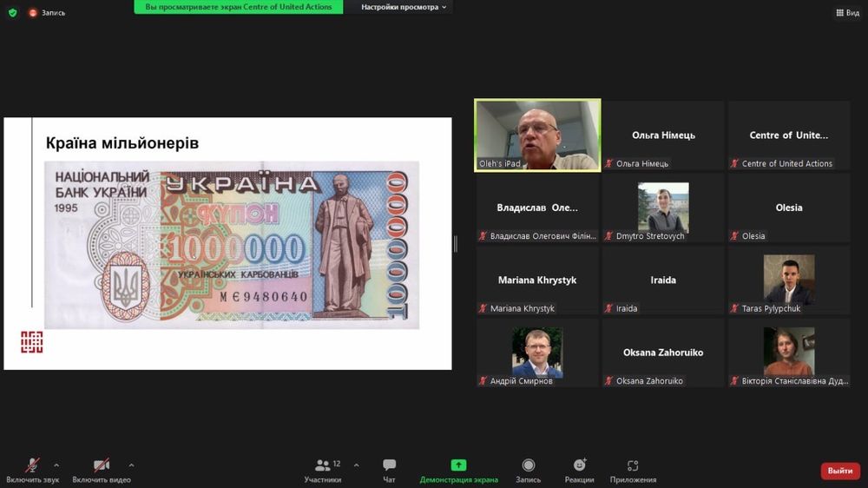Leave meeting with red Выйти button
Viewport: 868px width, 488px height.
tap(839, 471)
